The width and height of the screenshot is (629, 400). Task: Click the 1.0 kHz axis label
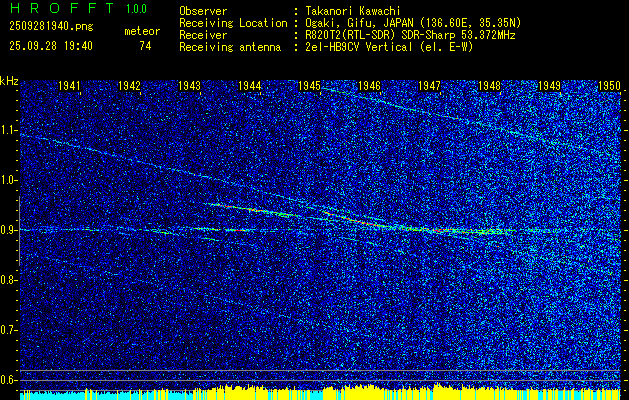click(x=9, y=181)
